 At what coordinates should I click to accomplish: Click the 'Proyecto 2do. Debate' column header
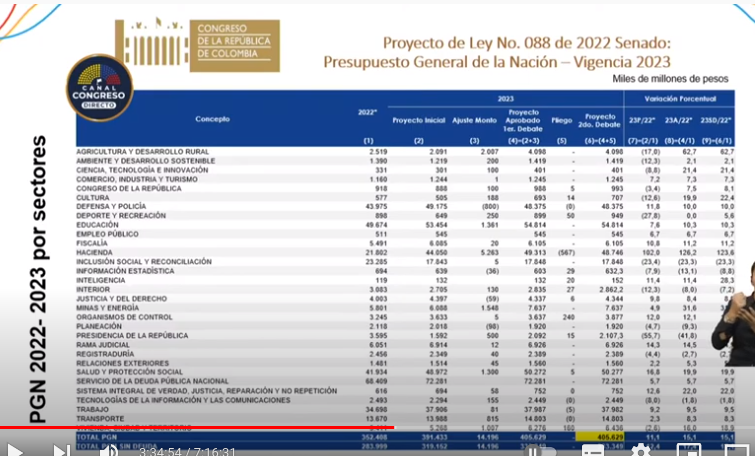599,120
